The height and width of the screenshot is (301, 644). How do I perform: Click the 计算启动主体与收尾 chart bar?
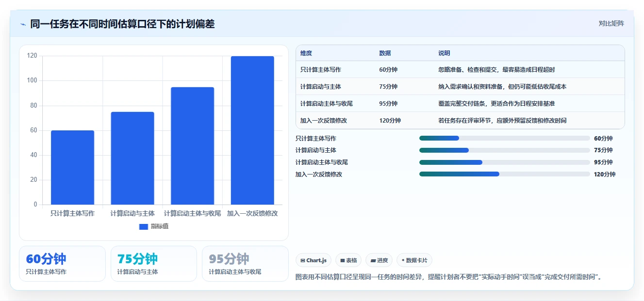(192, 146)
